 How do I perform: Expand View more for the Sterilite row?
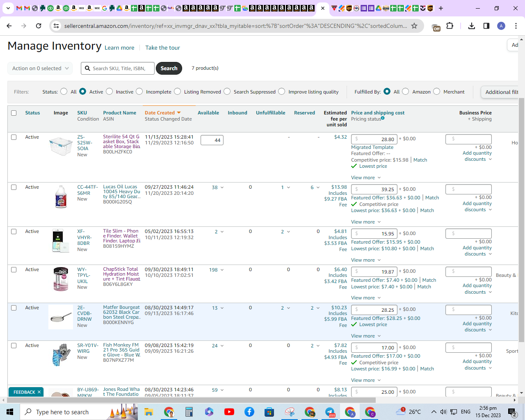[x=366, y=178]
